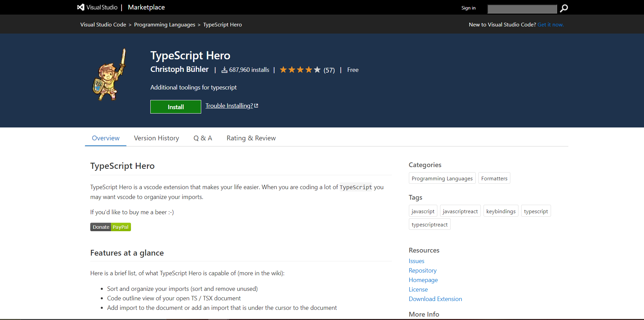The width and height of the screenshot is (644, 320).
Task: Click the Programming Languages category tag
Action: click(442, 178)
